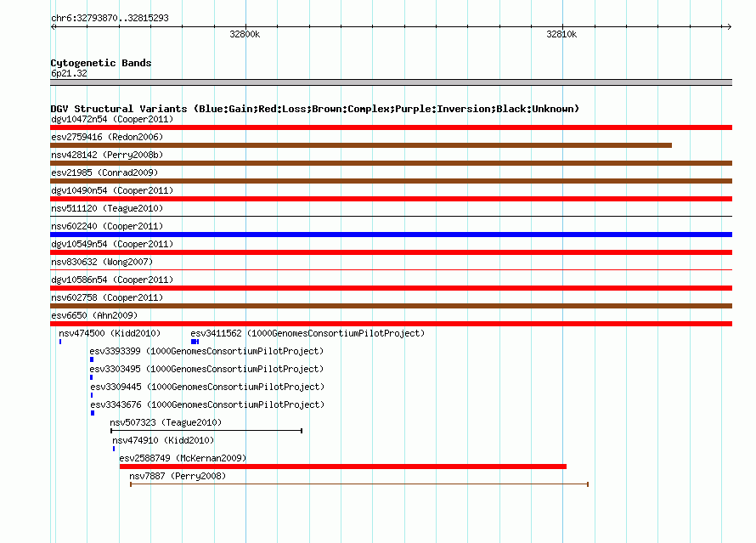Select the esv3411562 blue glyph
756x543 pixels.
click(x=195, y=342)
